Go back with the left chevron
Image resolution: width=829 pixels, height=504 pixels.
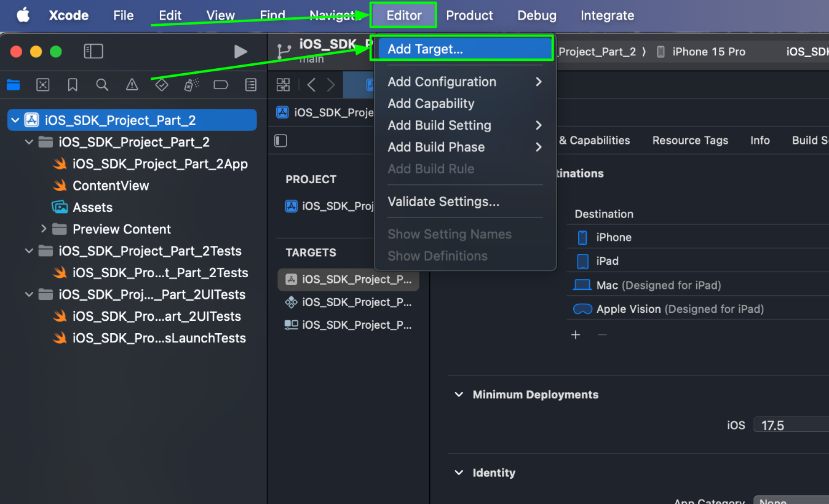click(x=311, y=85)
